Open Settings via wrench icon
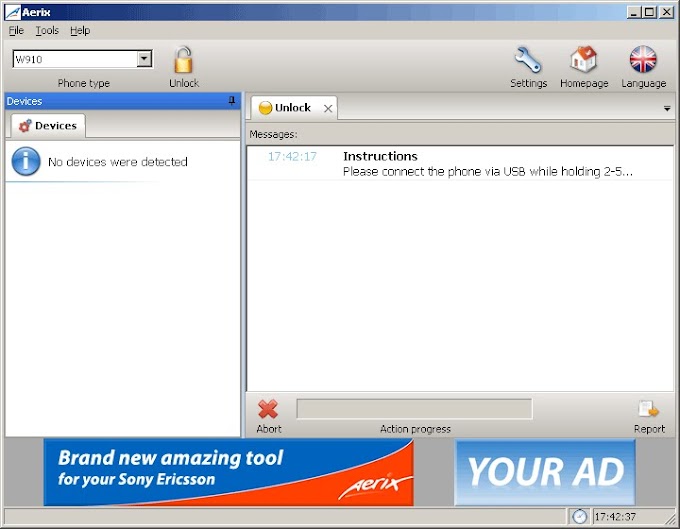The height and width of the screenshot is (529, 680). coord(528,60)
